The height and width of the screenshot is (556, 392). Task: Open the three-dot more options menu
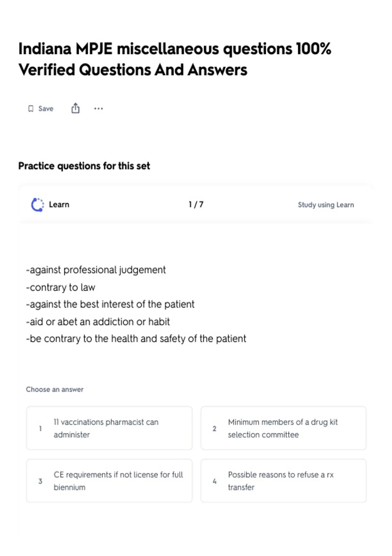pos(98,109)
